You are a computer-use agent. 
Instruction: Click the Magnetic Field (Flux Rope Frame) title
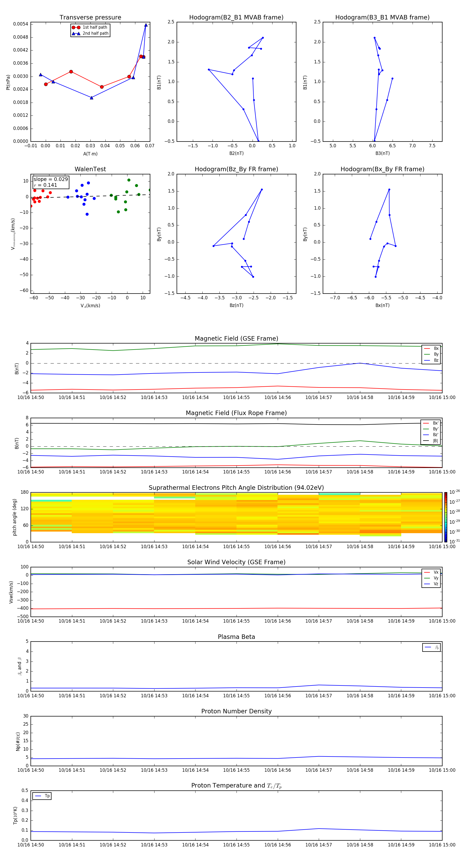[236, 413]
